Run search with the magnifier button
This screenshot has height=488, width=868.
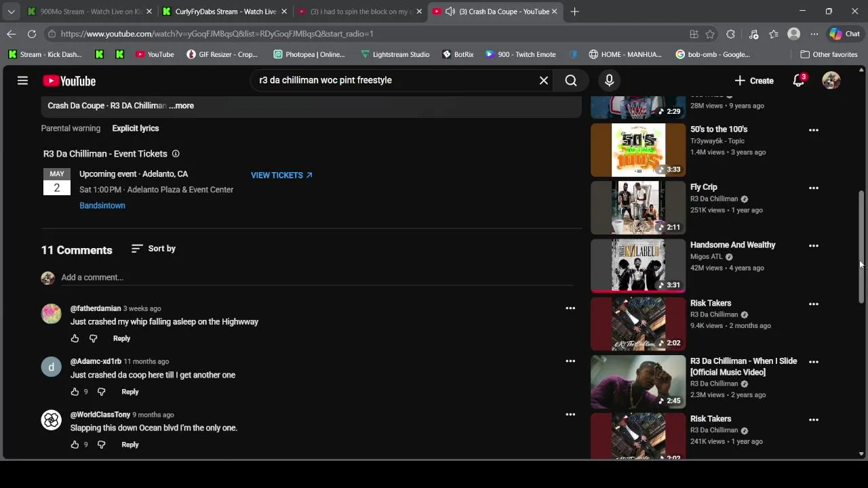tap(571, 81)
